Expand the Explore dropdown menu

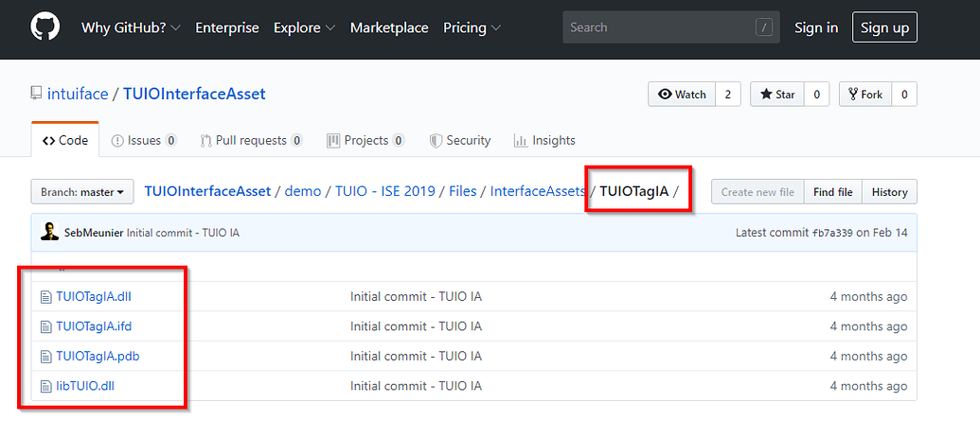click(304, 27)
